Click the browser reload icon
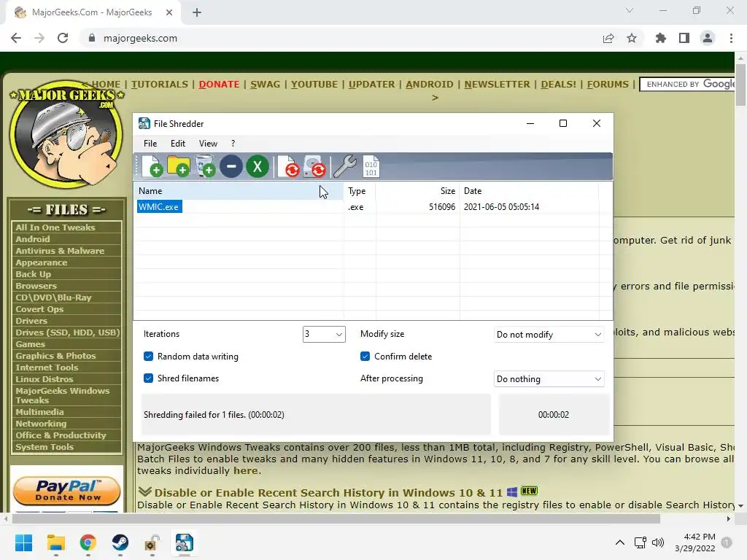This screenshot has height=560, width=747. pos(63,38)
